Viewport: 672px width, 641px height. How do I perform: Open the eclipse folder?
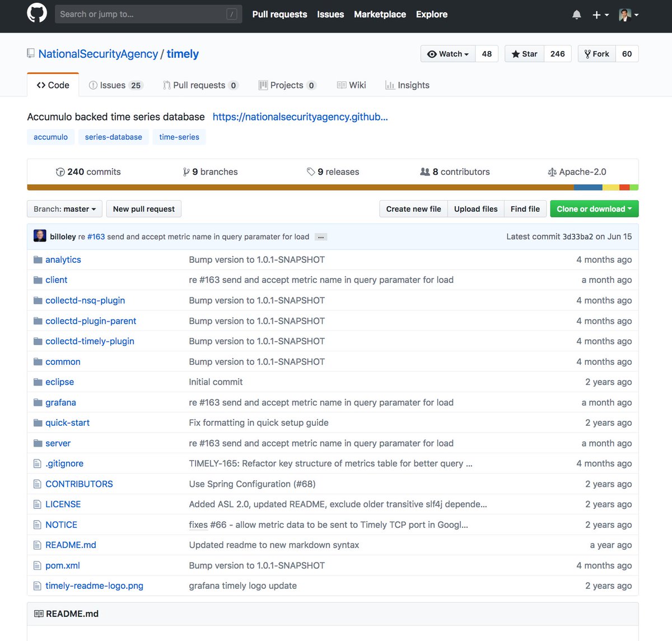point(59,382)
